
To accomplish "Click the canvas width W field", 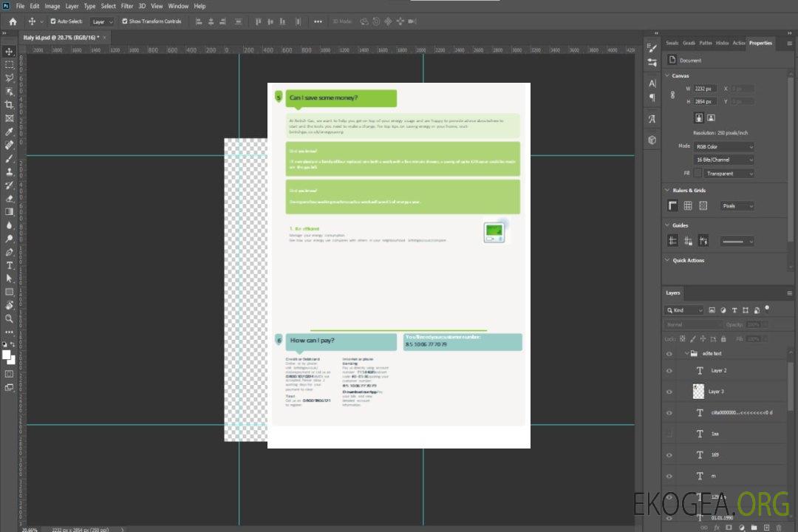I will 705,89.
